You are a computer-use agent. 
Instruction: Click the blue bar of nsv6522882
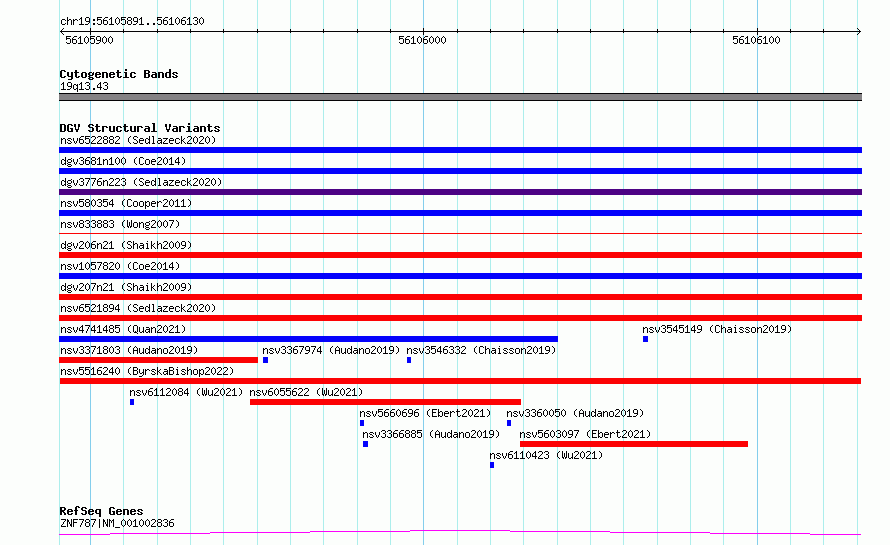click(x=460, y=150)
